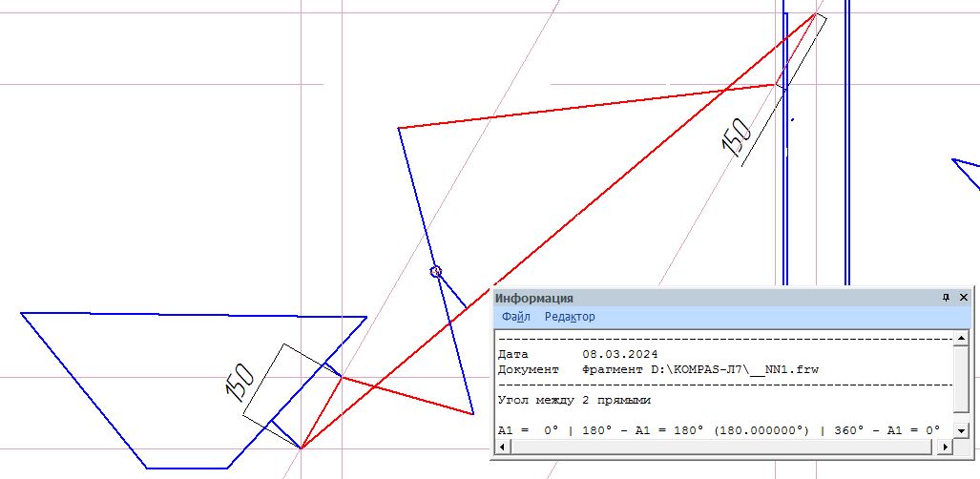Click the vertical scrollbar up arrow
The height and width of the screenshot is (479, 980).
961,339
